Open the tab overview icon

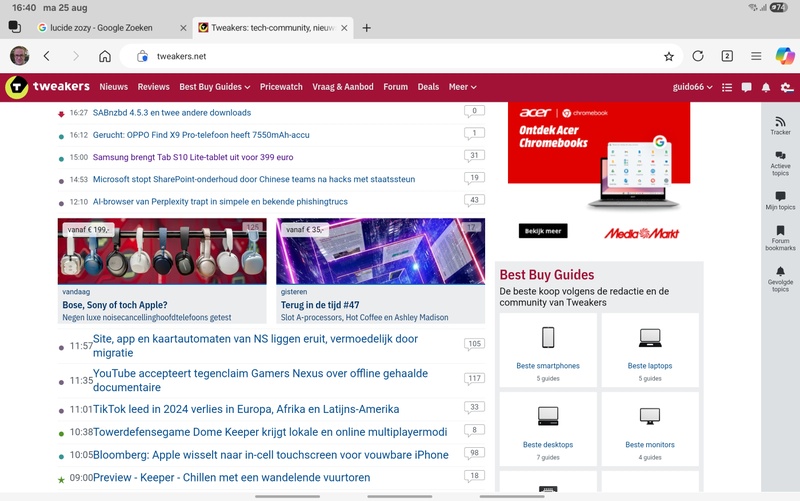(15, 27)
